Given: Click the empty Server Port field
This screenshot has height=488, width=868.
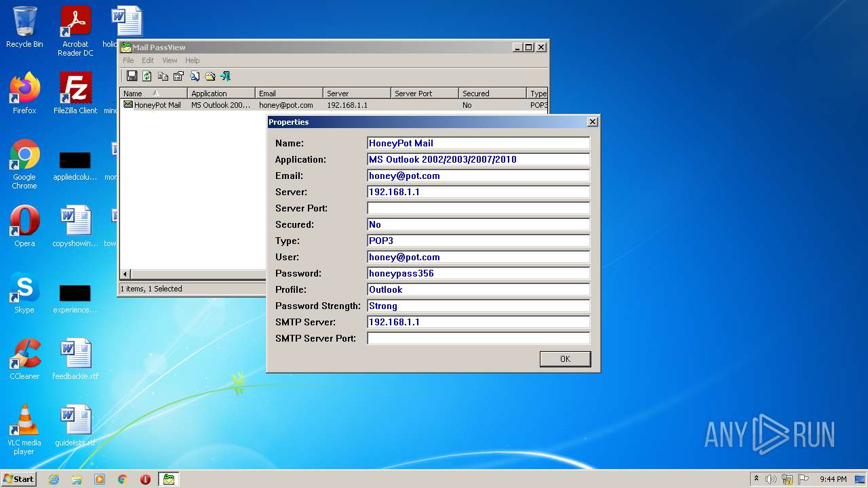Looking at the screenshot, I should point(478,208).
